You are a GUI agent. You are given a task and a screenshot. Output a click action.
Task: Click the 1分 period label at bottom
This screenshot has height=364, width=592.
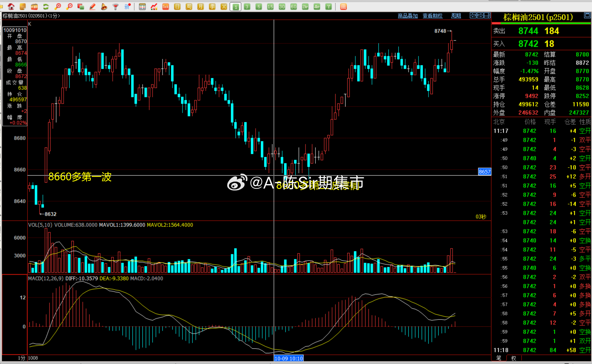click(x=21, y=358)
